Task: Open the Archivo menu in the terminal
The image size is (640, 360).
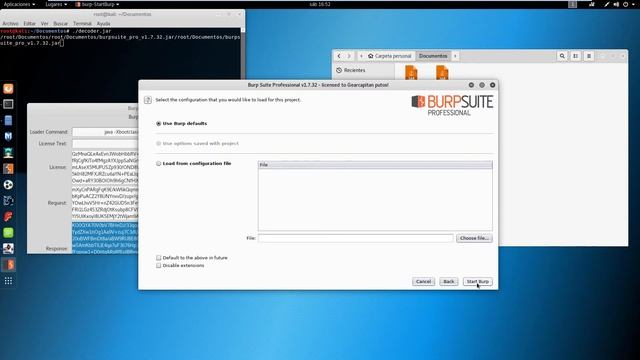Action: 10,24
